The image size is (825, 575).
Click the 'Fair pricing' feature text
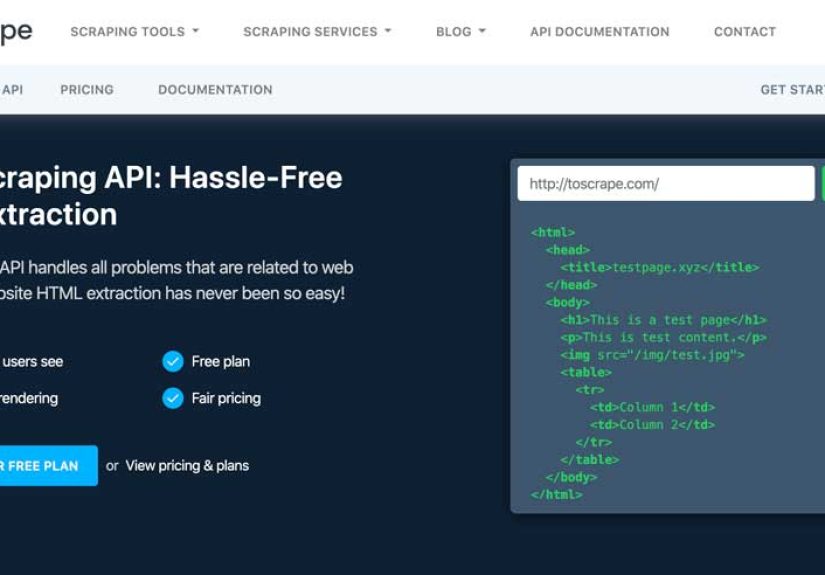tap(226, 398)
